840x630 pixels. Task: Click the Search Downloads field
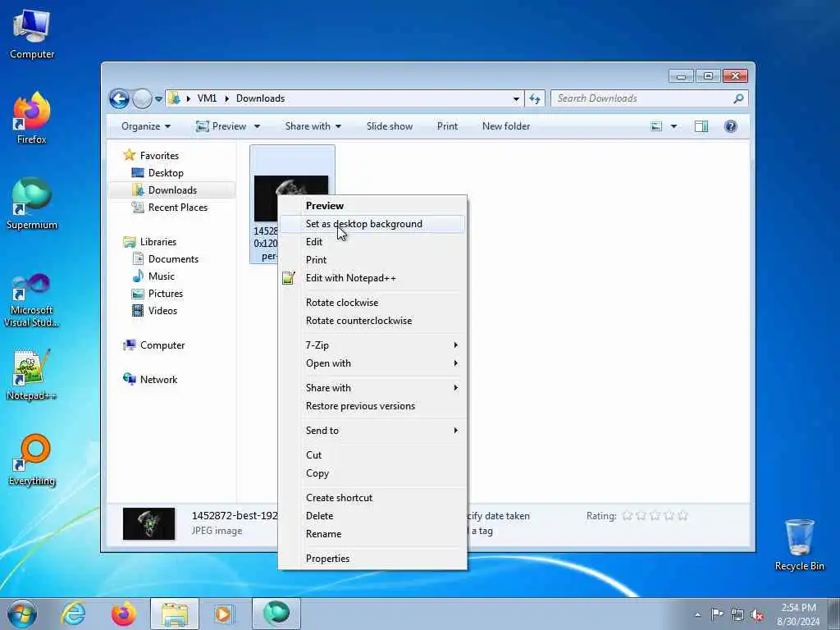click(643, 98)
